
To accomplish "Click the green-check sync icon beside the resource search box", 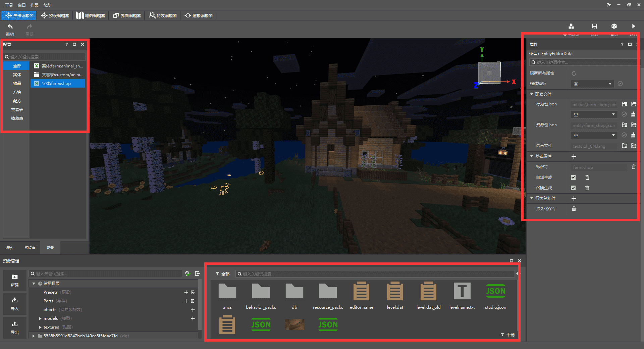I will point(188,273).
